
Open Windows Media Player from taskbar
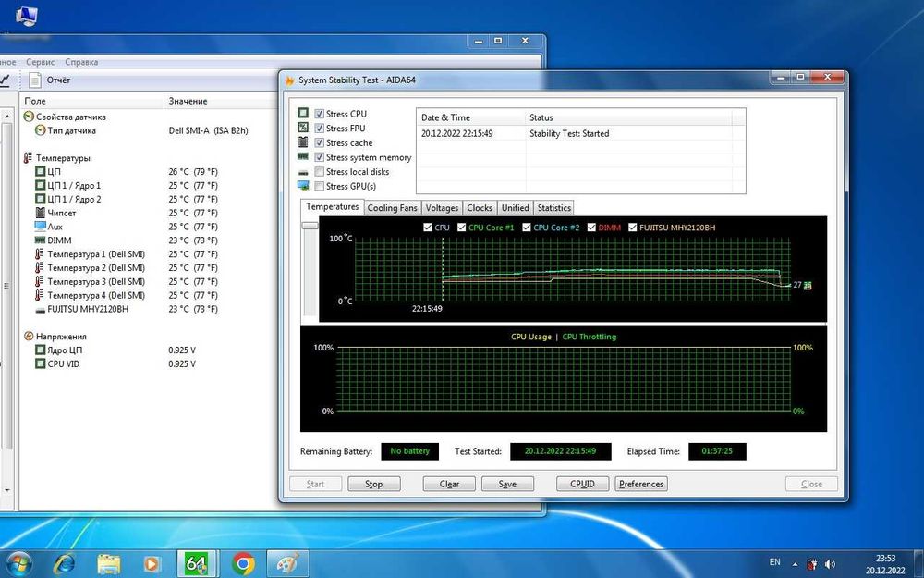pyautogui.click(x=151, y=564)
